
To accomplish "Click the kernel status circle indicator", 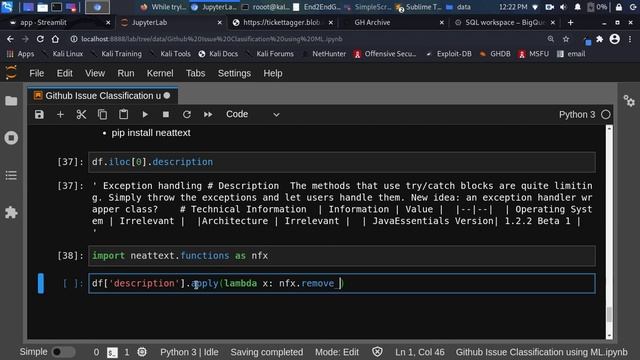I will pyautogui.click(x=606, y=115).
